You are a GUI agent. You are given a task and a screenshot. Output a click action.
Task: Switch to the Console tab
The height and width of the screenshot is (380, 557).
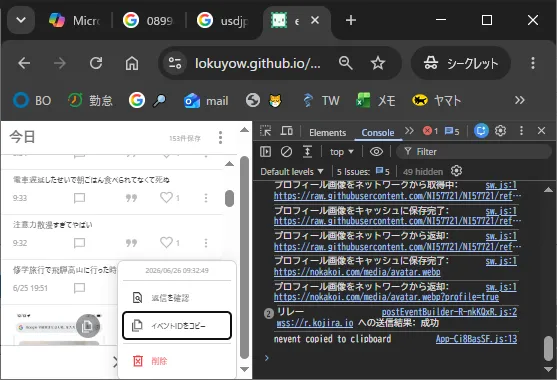(x=378, y=132)
